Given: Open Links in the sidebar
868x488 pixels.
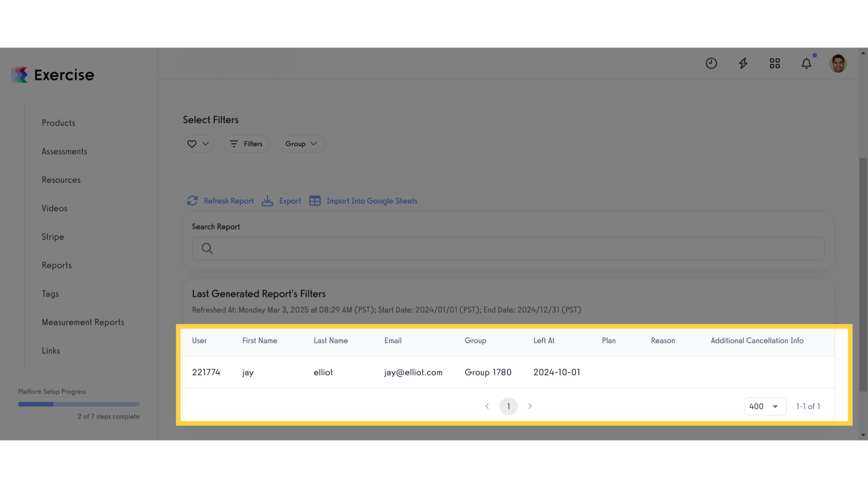Looking at the screenshot, I should pyautogui.click(x=51, y=351).
